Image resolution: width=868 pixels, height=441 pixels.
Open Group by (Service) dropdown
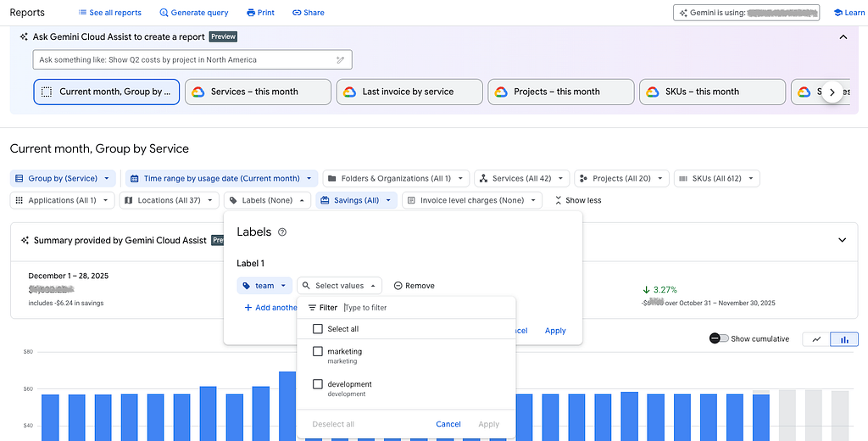[x=63, y=178]
